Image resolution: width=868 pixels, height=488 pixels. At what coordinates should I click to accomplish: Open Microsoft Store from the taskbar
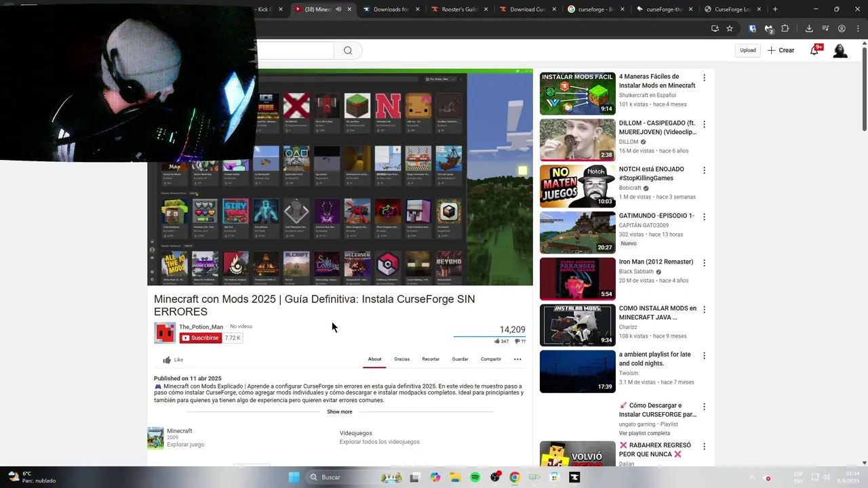click(x=554, y=477)
